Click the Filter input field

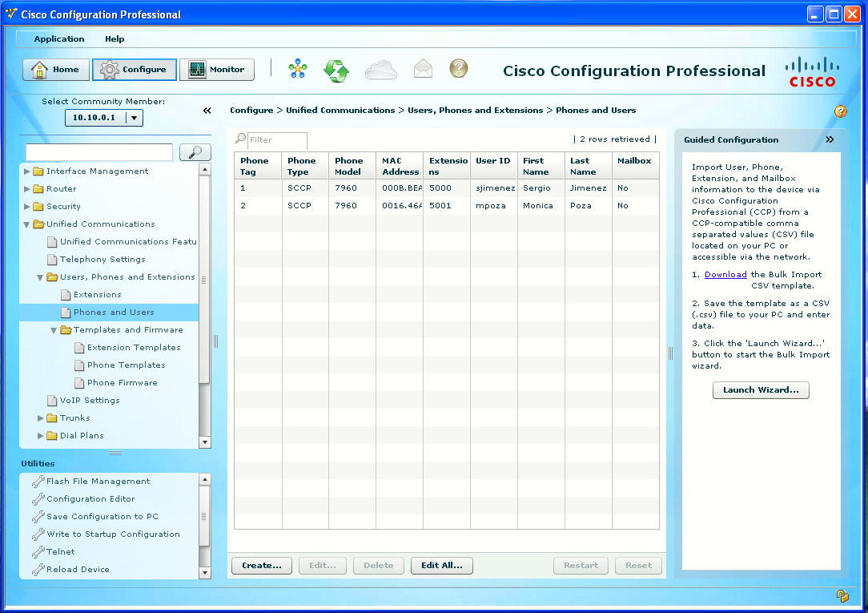(277, 140)
